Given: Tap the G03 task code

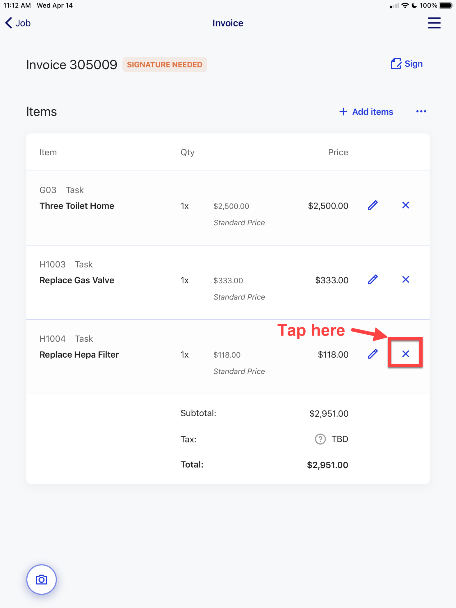Looking at the screenshot, I should click(x=48, y=190).
